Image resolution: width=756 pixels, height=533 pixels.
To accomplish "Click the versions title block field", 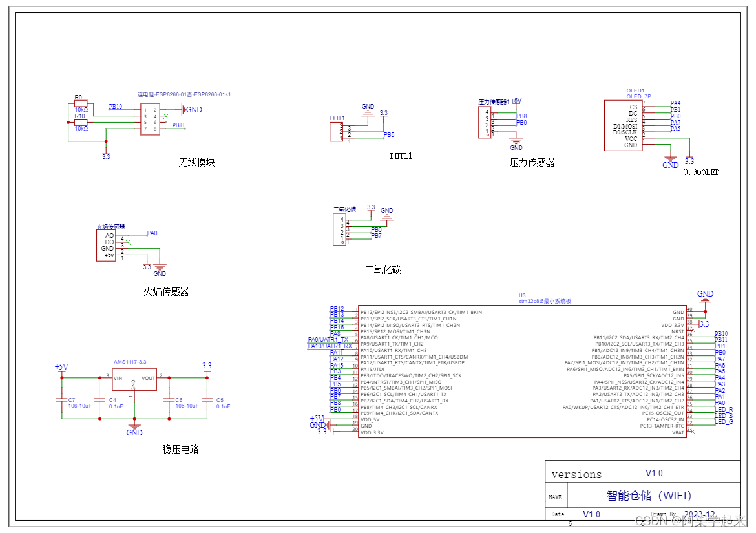I will [x=576, y=475].
